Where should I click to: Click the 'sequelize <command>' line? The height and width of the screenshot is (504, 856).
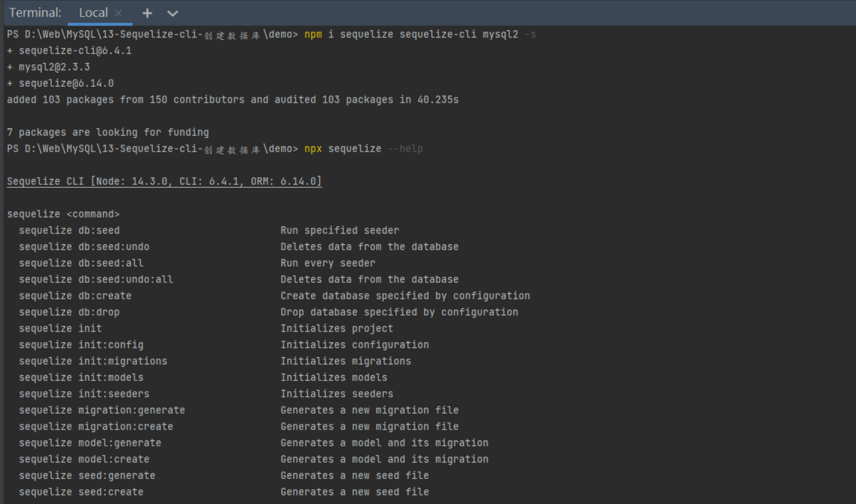(63, 214)
